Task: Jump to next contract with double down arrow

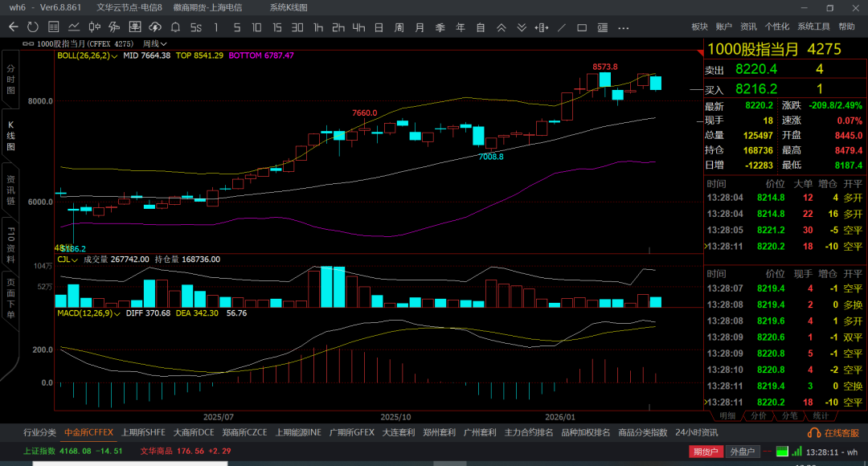Action: [522, 27]
